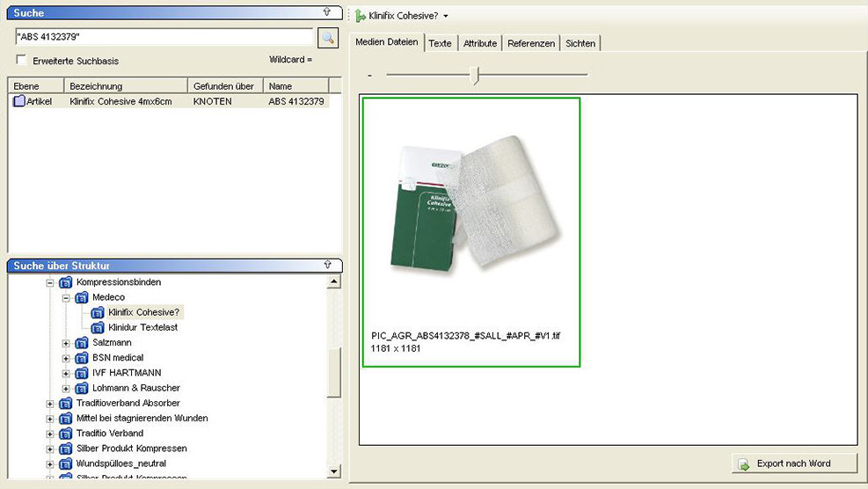Viewport: 868px width, 489px height.
Task: Click the Medeco node icon
Action: [82, 297]
